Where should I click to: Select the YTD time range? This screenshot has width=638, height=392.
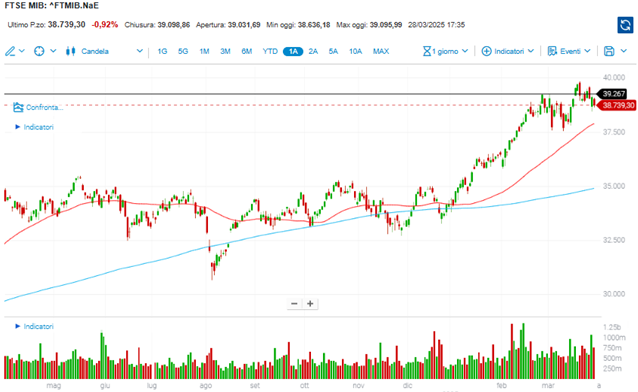(x=270, y=51)
